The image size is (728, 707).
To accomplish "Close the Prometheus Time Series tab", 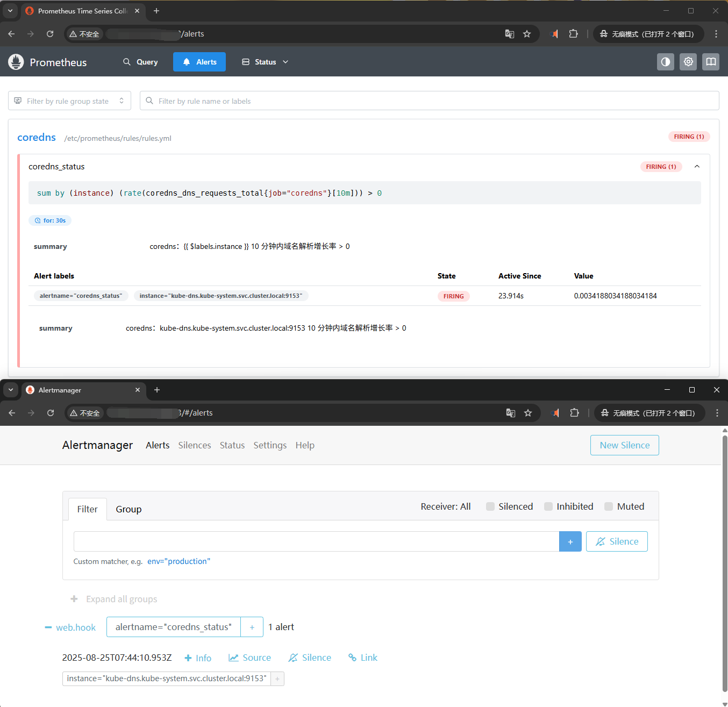I will pyautogui.click(x=137, y=11).
